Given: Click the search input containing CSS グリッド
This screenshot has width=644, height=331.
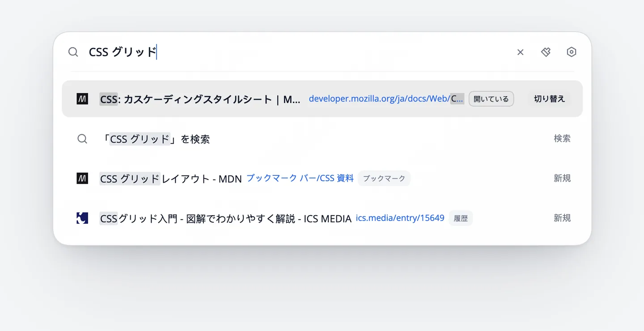Looking at the screenshot, I should 297,52.
